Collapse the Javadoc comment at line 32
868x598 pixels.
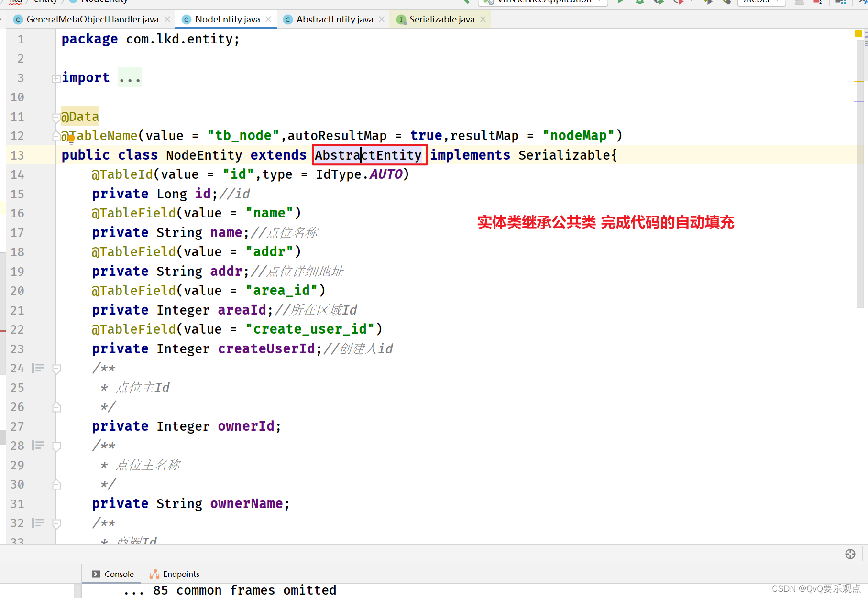pos(56,523)
